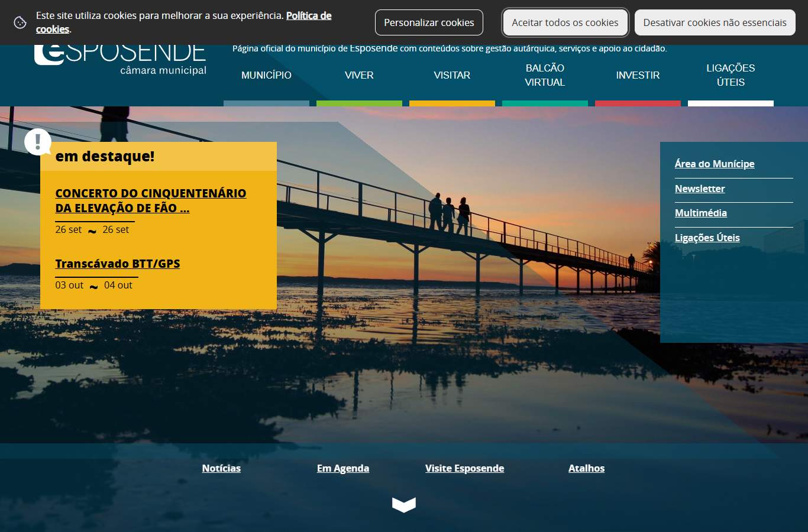Jump to the Notícias section
This screenshot has height=532, width=808.
221,468
